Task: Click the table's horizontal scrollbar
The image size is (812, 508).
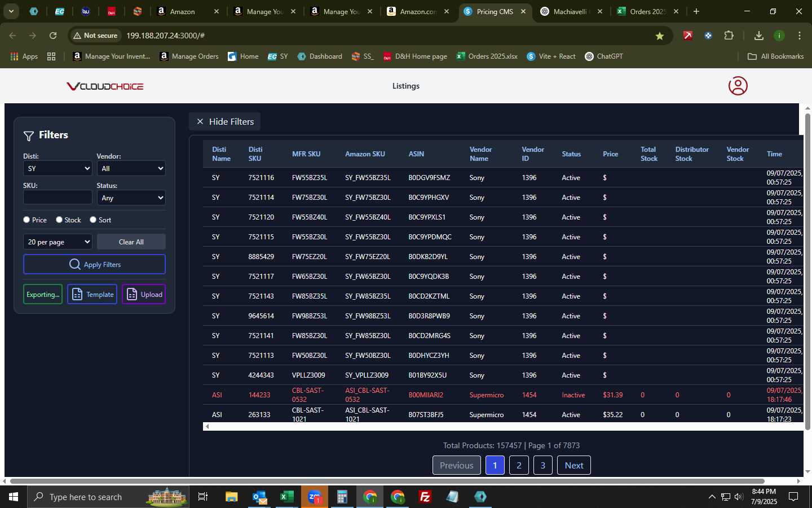Action: tap(503, 427)
